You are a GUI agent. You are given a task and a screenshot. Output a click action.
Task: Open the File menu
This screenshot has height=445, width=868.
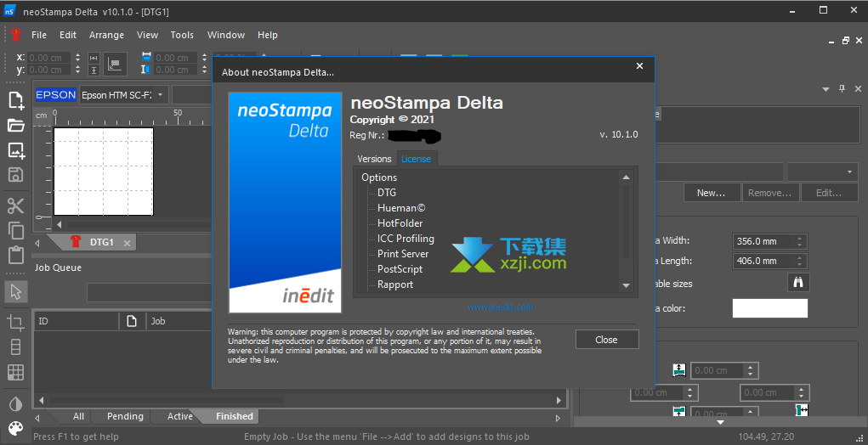(39, 35)
